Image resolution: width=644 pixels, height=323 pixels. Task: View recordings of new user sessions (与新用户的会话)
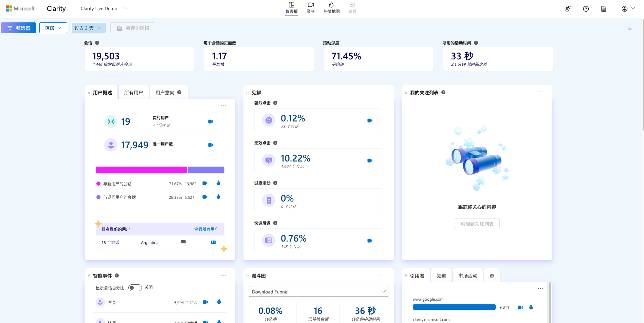(205, 183)
